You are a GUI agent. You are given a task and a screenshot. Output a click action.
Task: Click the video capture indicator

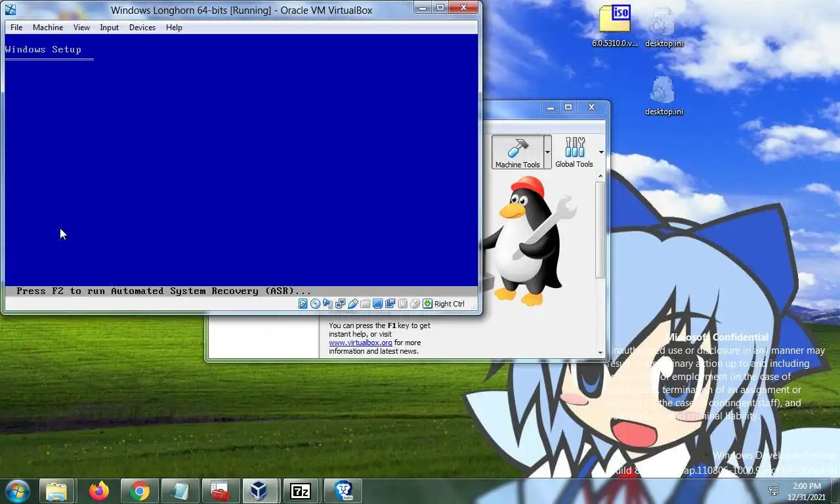390,304
